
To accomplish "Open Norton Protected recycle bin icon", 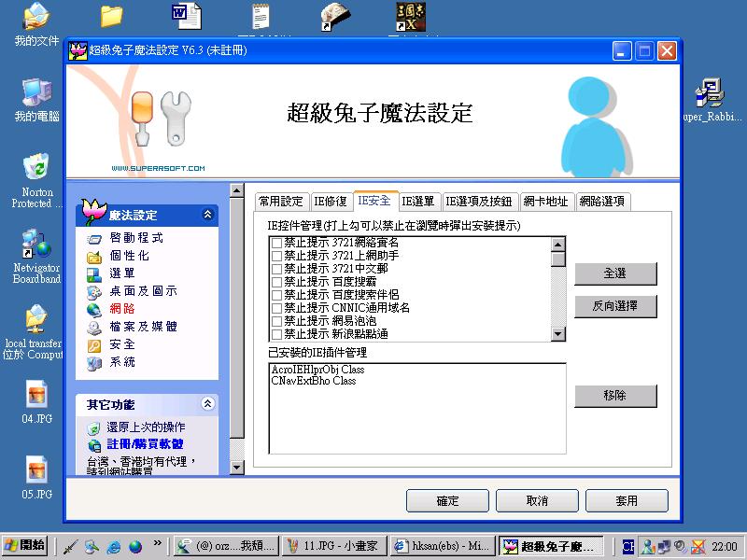I will [x=36, y=180].
